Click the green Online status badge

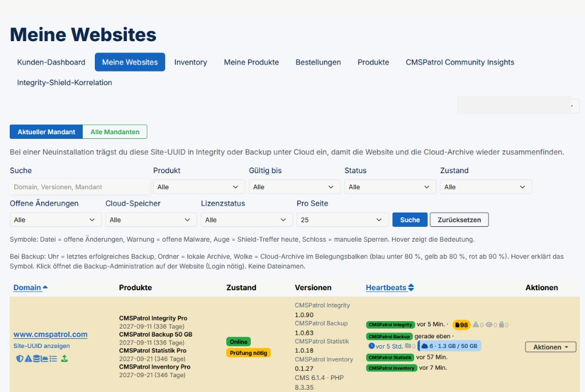(x=238, y=342)
